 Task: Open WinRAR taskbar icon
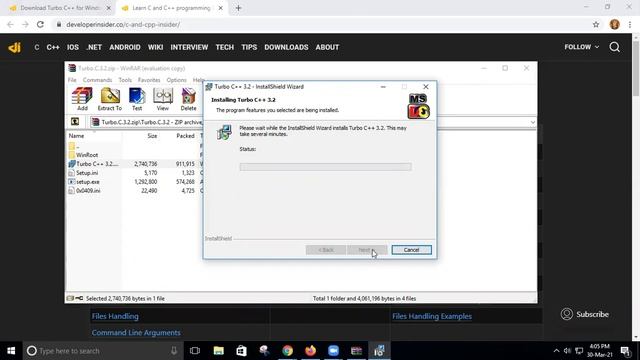(x=356, y=351)
